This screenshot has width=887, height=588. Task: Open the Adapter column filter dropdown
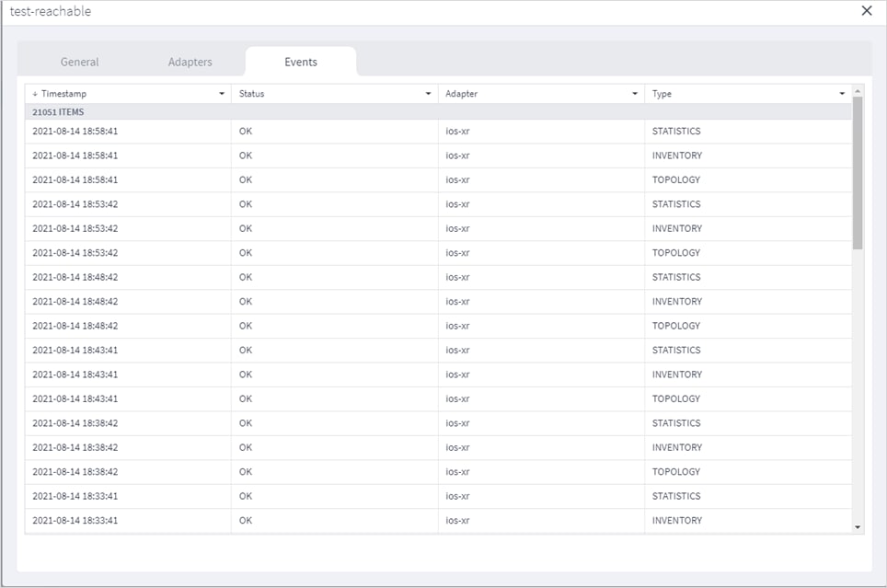point(634,93)
